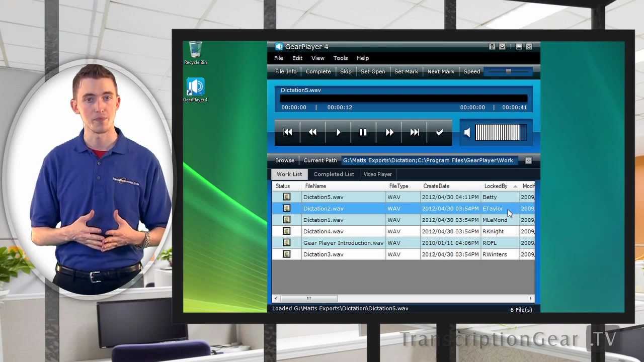Click the 2010/01/11 04:06PM create date cell
Screen dimensions: 644x362
(x=450, y=243)
